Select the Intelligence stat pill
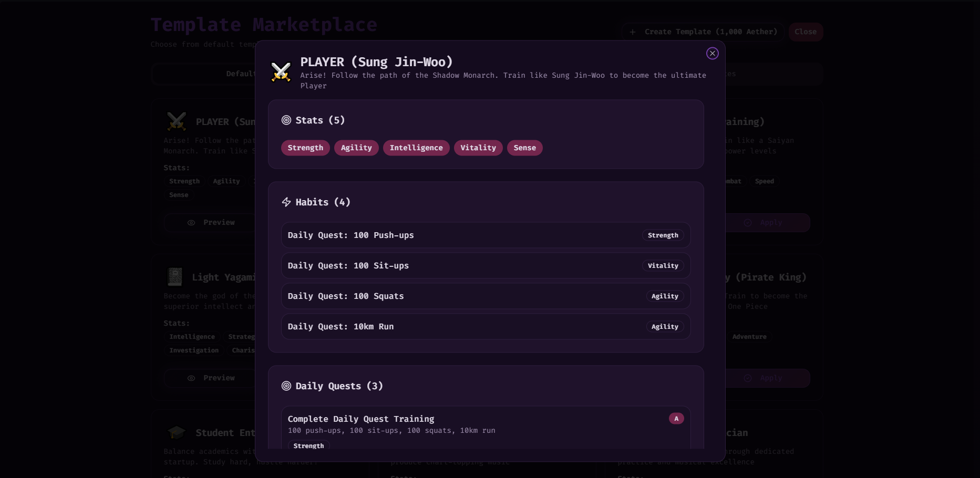 pyautogui.click(x=416, y=148)
